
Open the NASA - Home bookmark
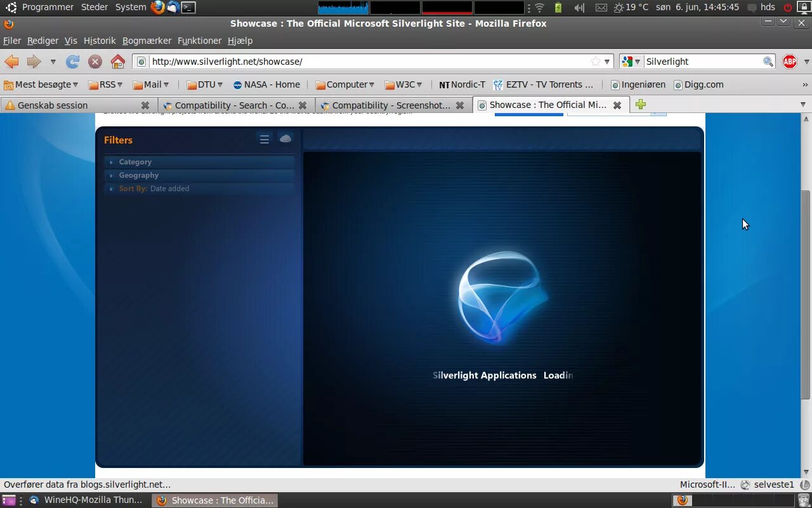[266, 84]
